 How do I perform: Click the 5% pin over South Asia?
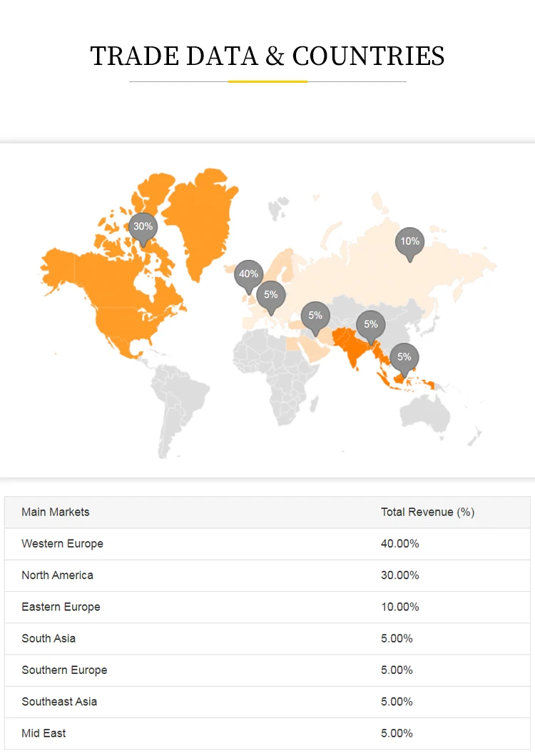tap(371, 325)
